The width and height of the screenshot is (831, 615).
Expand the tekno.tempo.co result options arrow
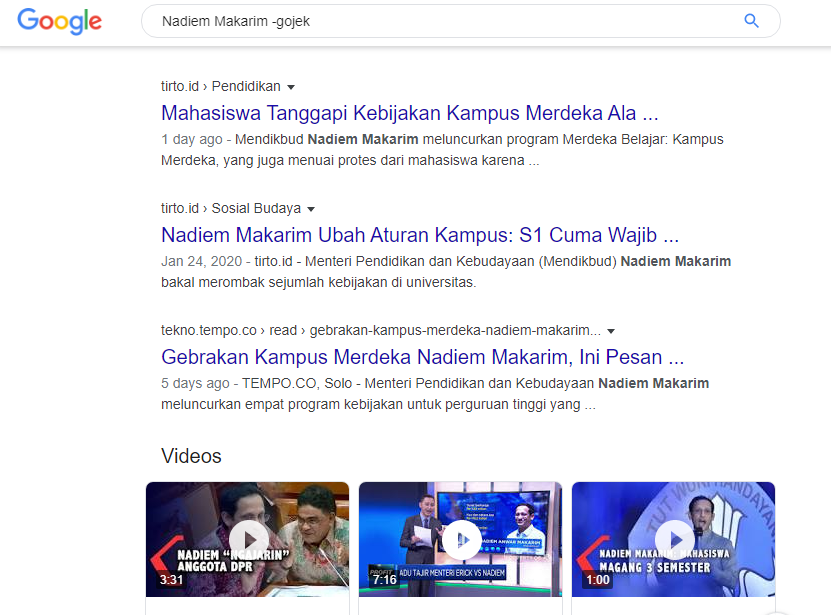coord(611,332)
